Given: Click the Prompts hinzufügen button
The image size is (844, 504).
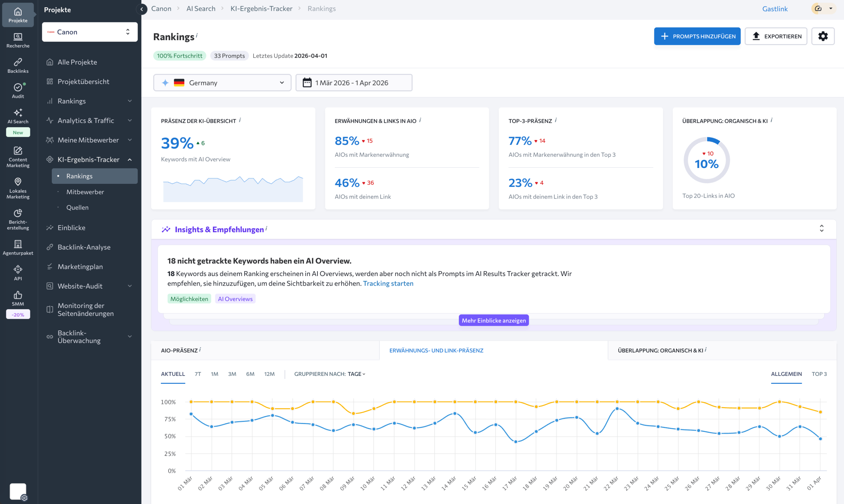Looking at the screenshot, I should tap(697, 36).
